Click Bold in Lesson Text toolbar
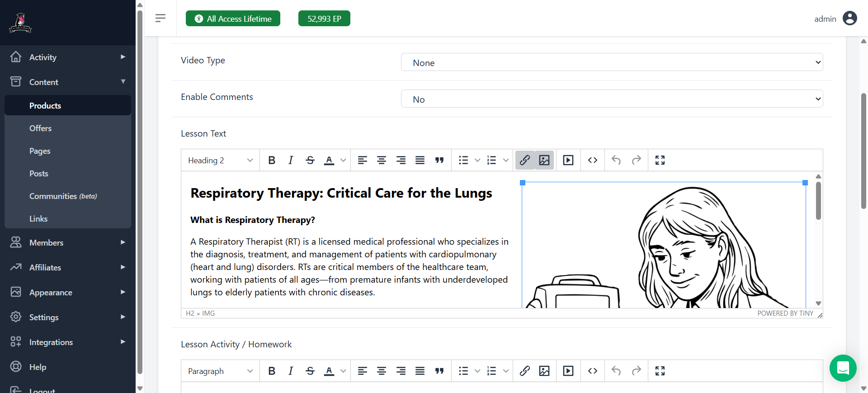 (272, 160)
